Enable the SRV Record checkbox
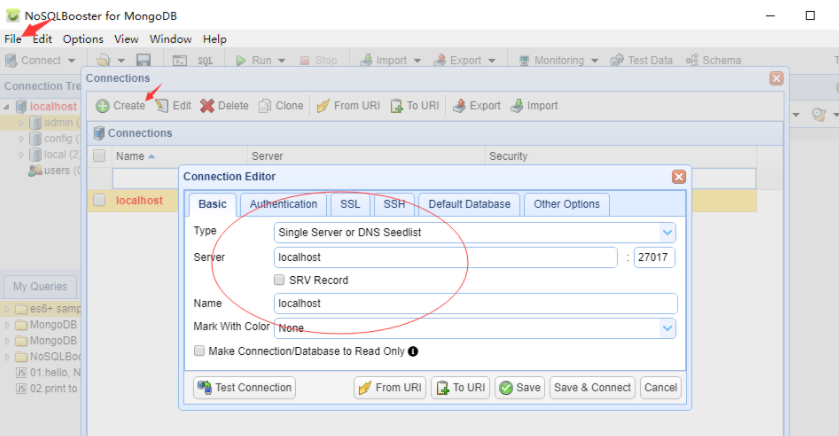Screen dimensions: 839x436 coord(279,280)
